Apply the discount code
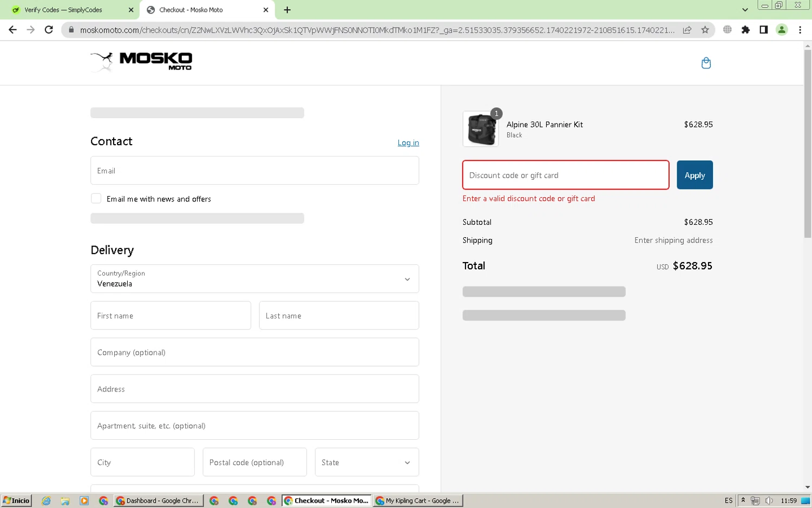The height and width of the screenshot is (508, 812). (x=695, y=175)
